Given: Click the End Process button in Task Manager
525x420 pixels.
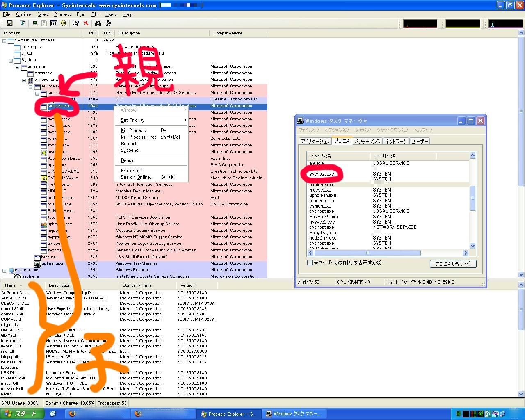Looking at the screenshot, I should coord(453,264).
